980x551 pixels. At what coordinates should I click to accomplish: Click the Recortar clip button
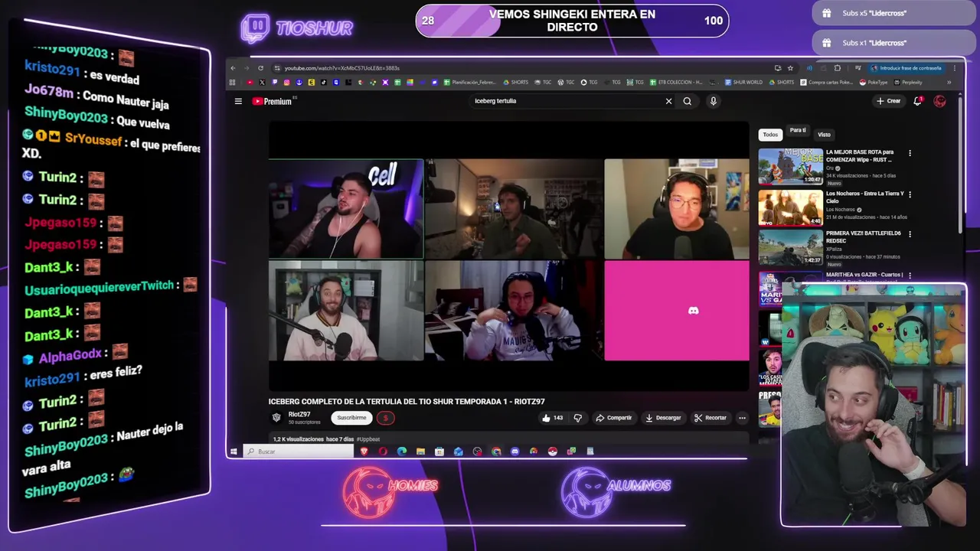(x=710, y=418)
